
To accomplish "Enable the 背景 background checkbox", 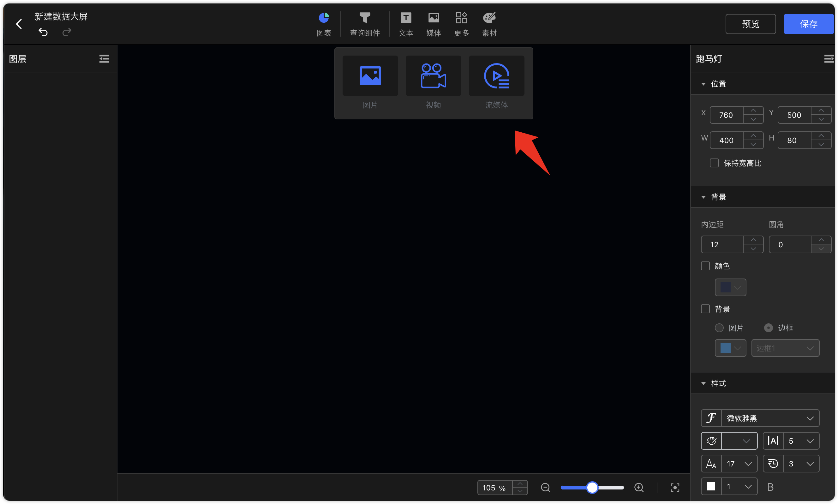I will [705, 309].
